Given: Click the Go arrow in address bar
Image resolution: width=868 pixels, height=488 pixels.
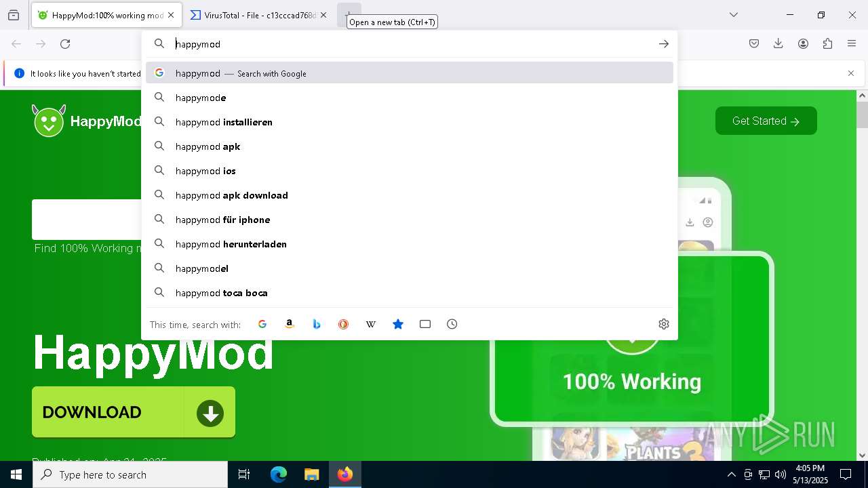Looking at the screenshot, I should [663, 44].
